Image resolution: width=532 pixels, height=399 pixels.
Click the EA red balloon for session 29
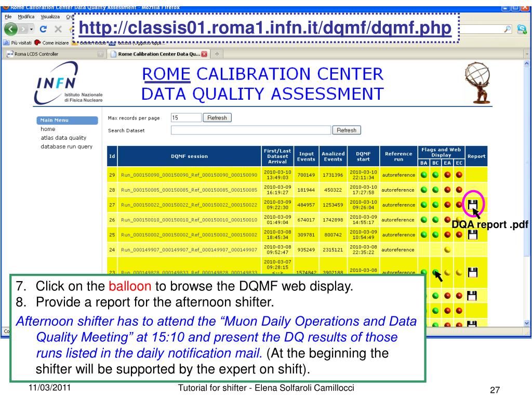[447, 175]
